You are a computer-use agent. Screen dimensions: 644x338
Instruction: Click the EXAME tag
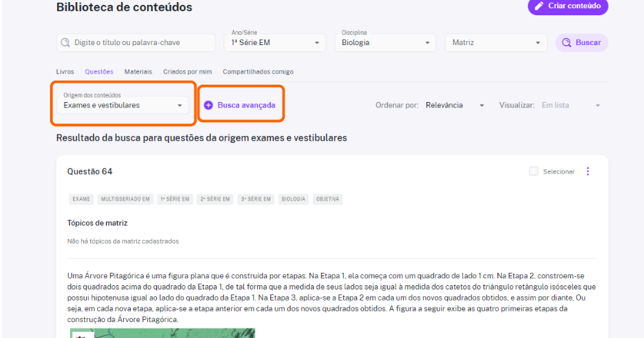point(81,199)
